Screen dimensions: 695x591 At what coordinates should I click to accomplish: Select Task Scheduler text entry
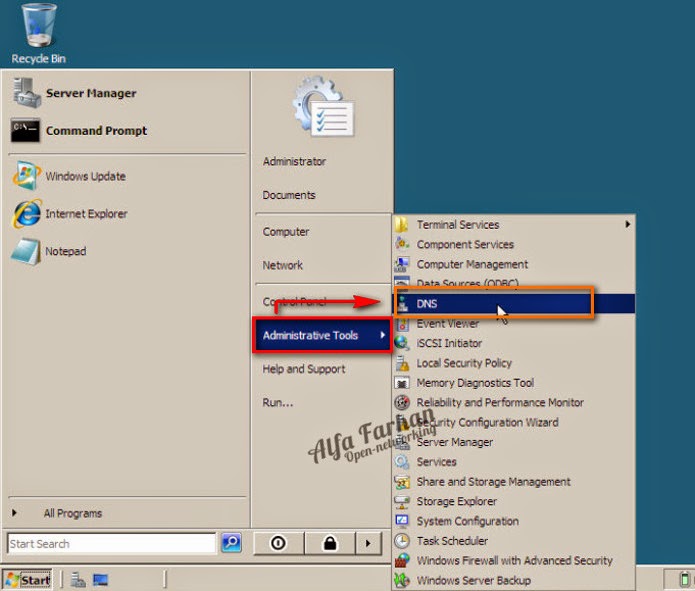(x=452, y=541)
